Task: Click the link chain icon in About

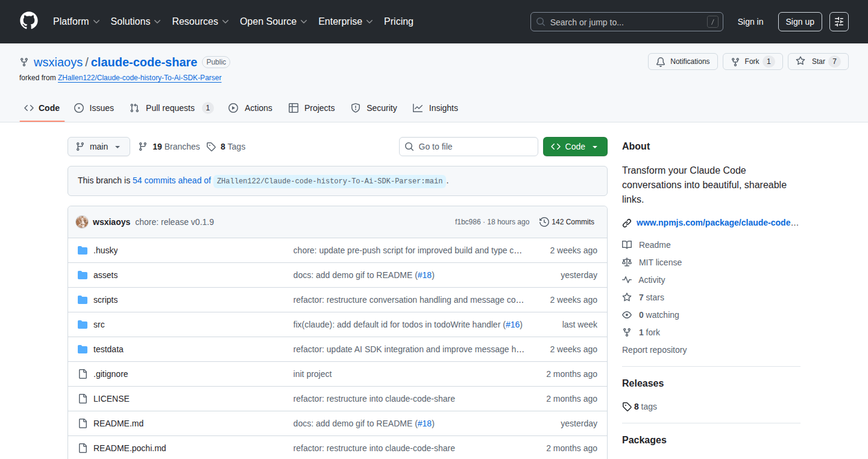Action: coord(627,223)
